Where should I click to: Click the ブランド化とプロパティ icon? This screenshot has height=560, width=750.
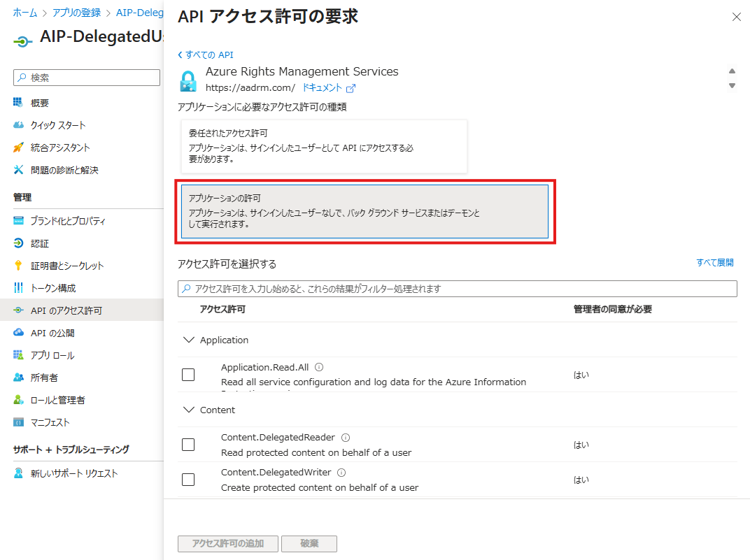pyautogui.click(x=18, y=220)
